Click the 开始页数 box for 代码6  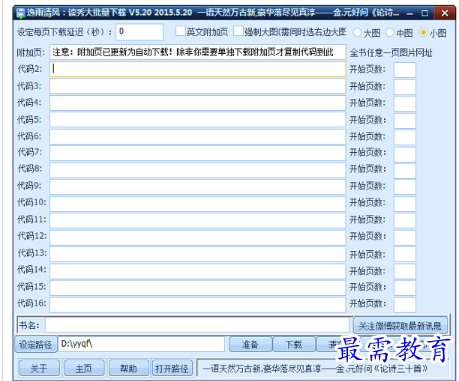[x=405, y=137]
